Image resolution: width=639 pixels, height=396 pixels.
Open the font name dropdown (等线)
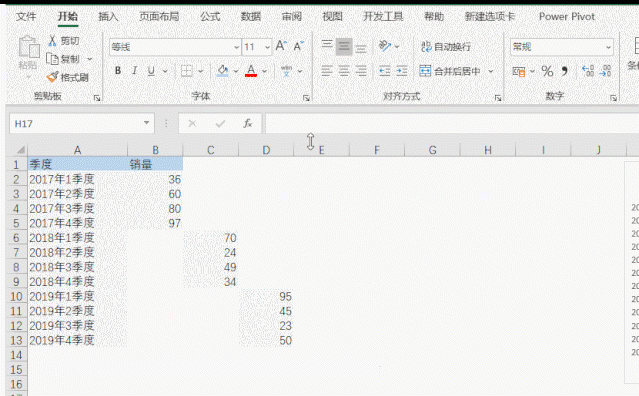236,47
